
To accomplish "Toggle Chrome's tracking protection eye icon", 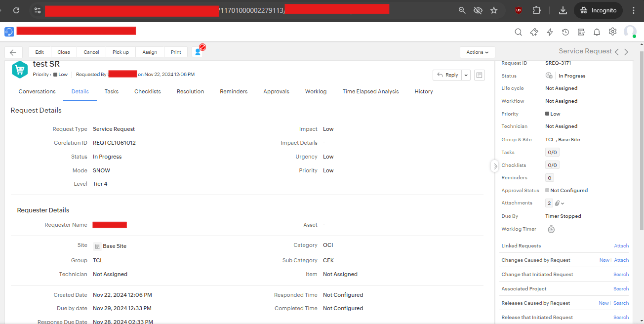I will 478,10.
